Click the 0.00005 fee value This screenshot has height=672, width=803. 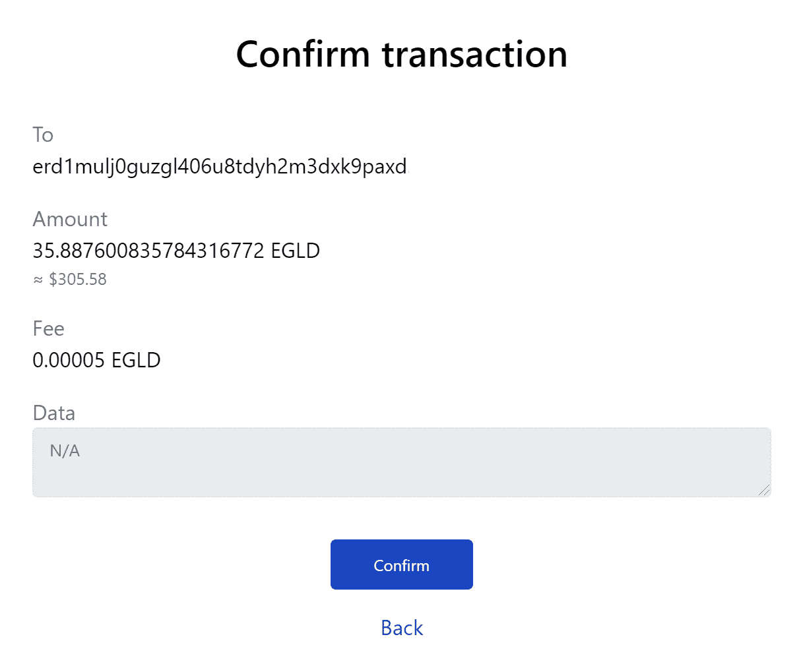69,360
